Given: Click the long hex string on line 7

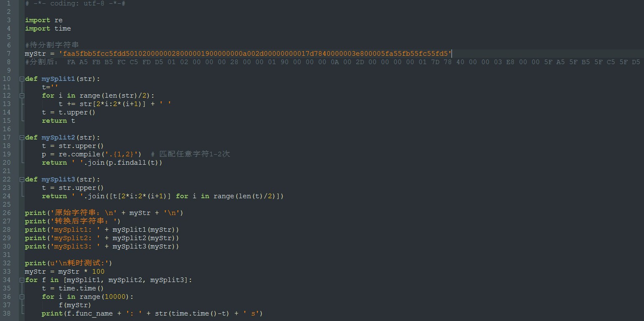Looking at the screenshot, I should coord(255,54).
